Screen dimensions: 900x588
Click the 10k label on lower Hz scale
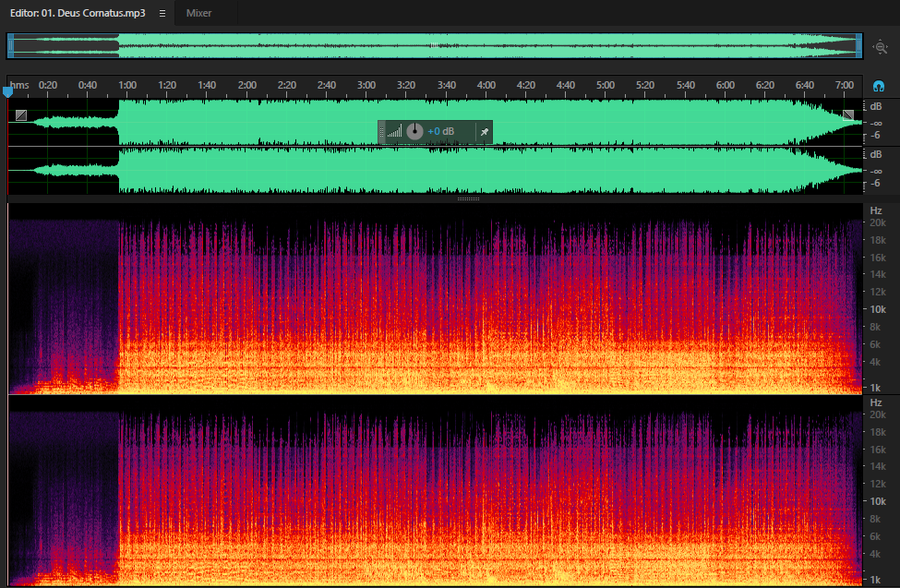point(878,501)
